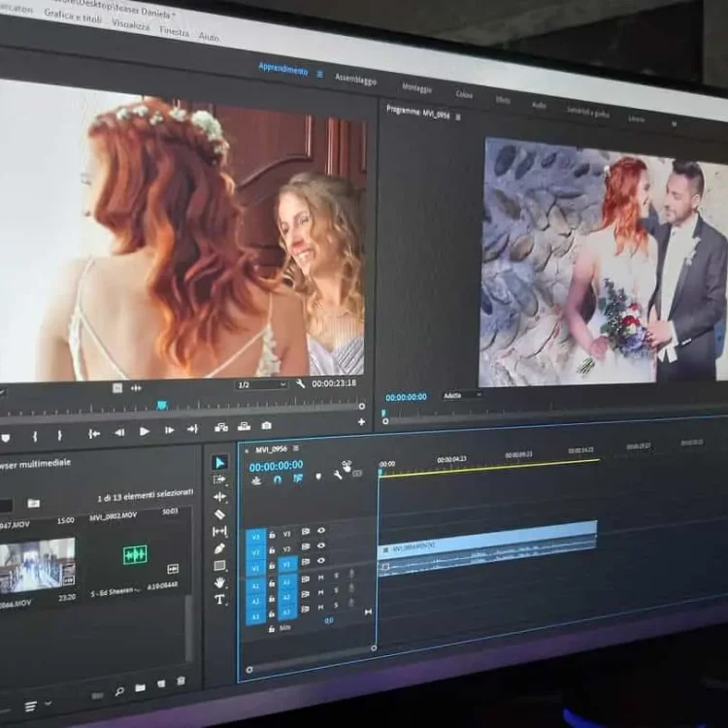
Task: Go to In point in source monitor
Action: tap(94, 434)
